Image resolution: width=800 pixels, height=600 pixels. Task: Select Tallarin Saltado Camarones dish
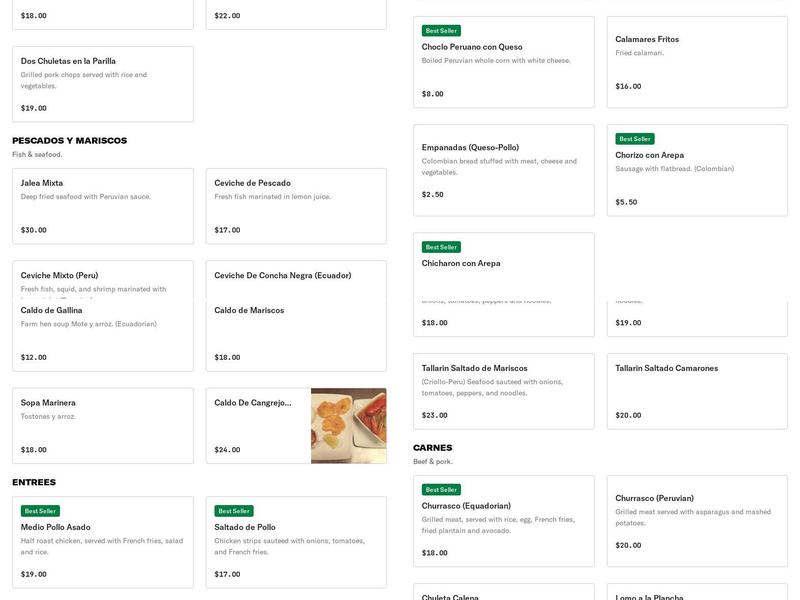pyautogui.click(x=697, y=391)
